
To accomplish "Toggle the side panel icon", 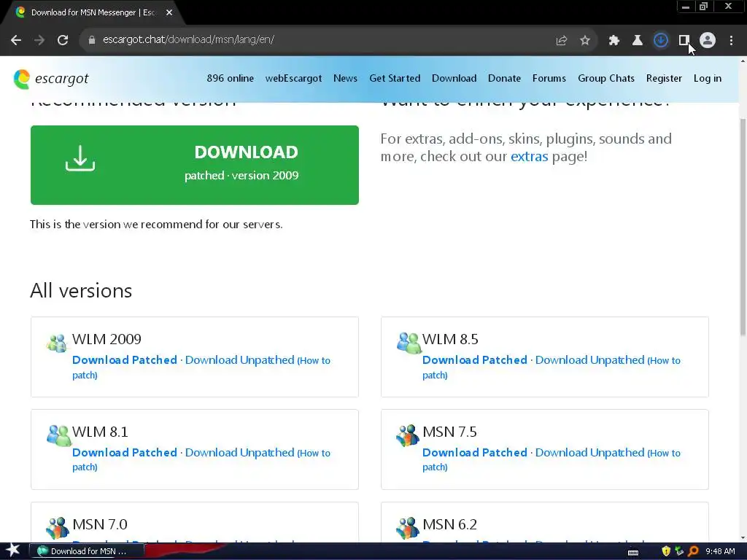I will pyautogui.click(x=684, y=41).
